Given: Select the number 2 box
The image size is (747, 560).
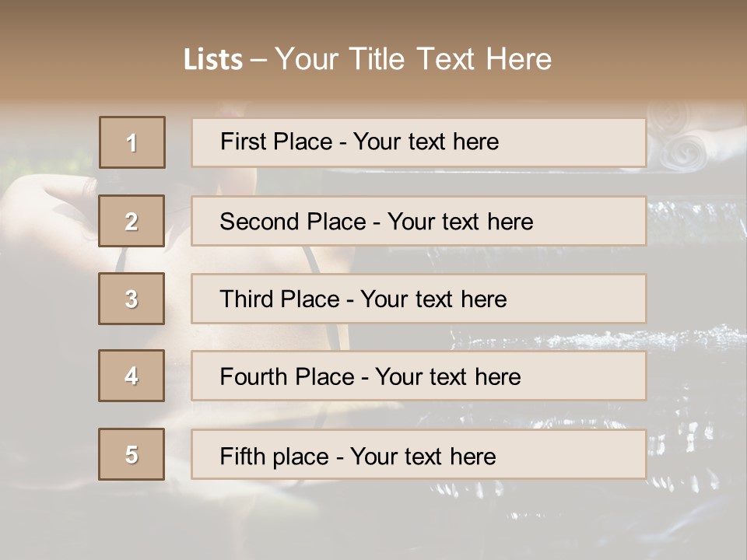Looking at the screenshot, I should pos(132,221).
